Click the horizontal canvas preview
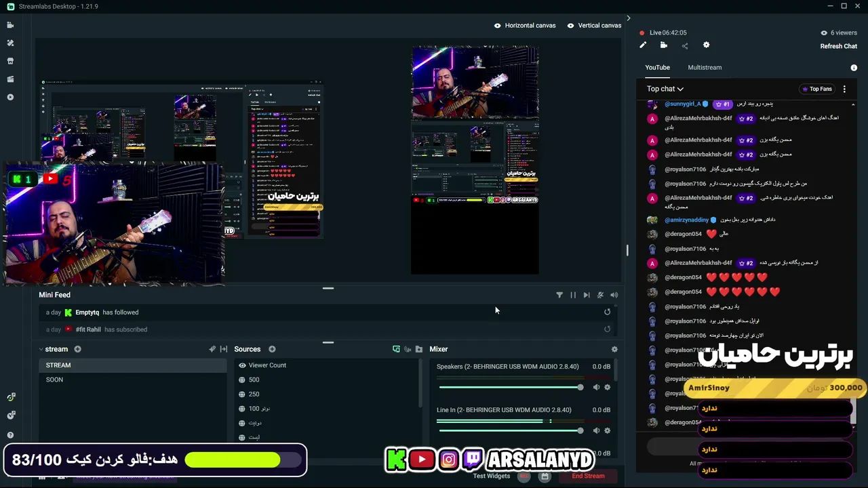Screen dimensions: 868x488 pyautogui.click(x=182, y=159)
